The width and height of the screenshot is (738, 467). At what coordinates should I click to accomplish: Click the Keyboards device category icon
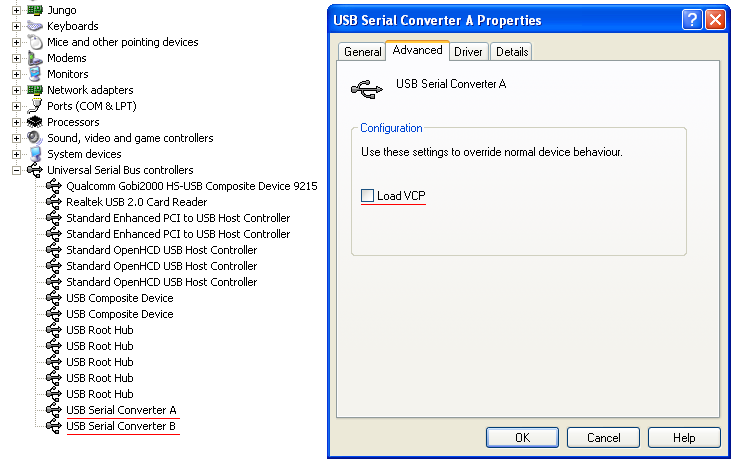(35, 26)
